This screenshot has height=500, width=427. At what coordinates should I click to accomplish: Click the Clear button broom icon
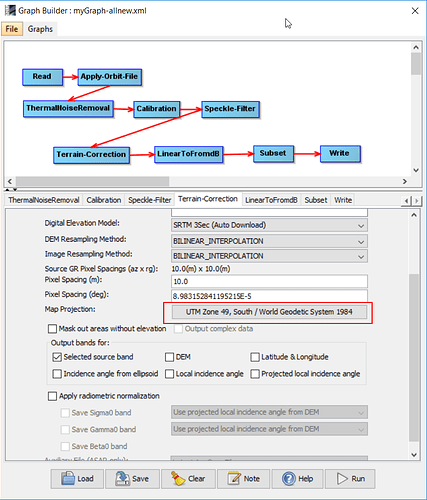tap(178, 479)
